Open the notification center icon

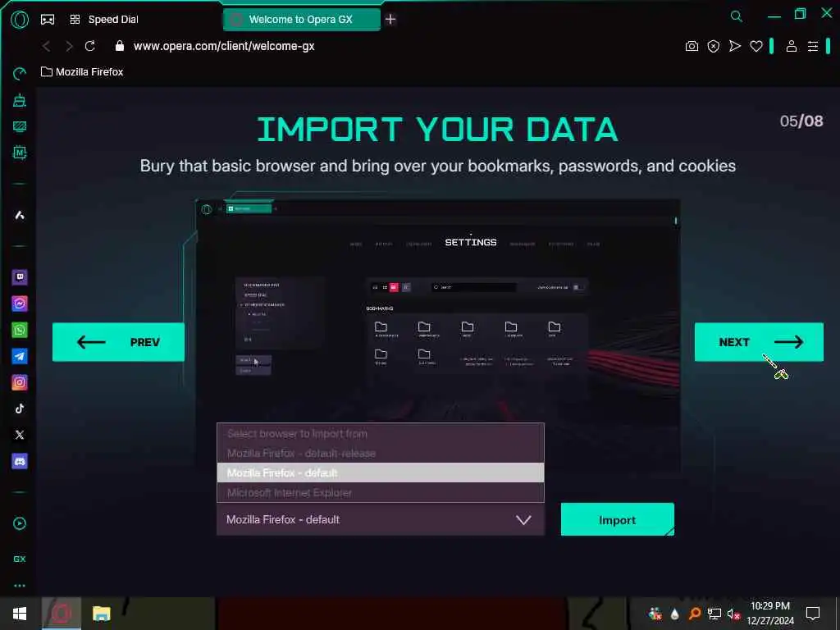tap(813, 614)
